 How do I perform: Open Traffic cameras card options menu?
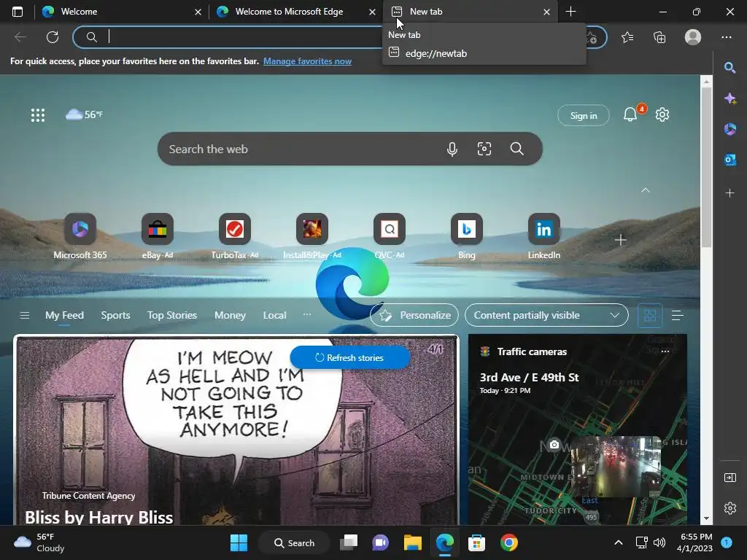[x=665, y=351]
